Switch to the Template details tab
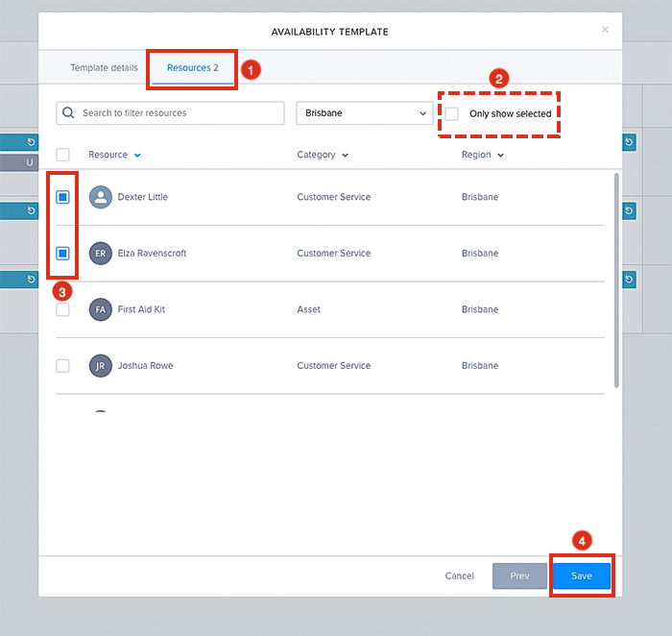Image resolution: width=672 pixels, height=636 pixels. click(104, 68)
